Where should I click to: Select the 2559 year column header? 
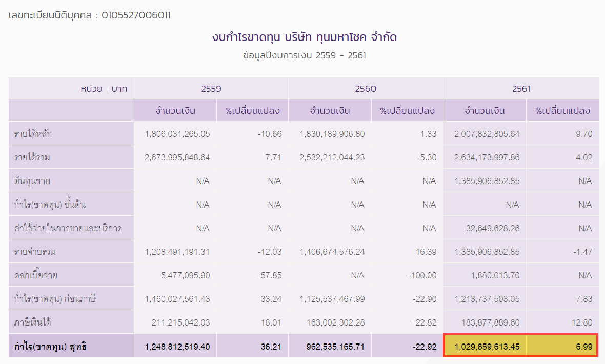pyautogui.click(x=211, y=89)
